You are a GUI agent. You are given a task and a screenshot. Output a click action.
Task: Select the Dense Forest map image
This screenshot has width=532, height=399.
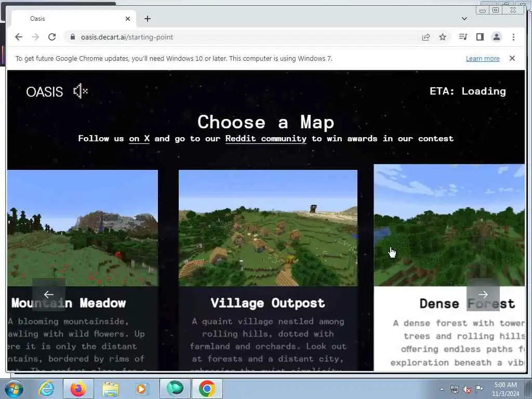(449, 225)
